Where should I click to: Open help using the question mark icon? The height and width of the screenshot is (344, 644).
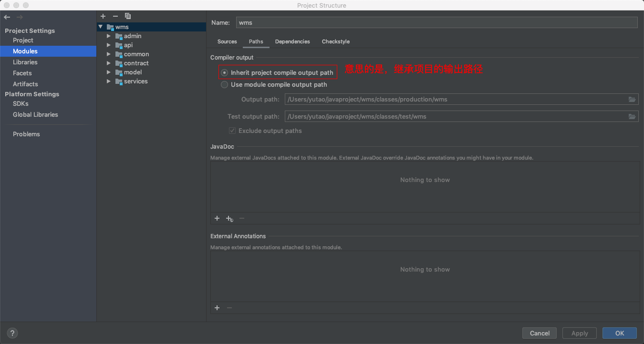click(12, 333)
